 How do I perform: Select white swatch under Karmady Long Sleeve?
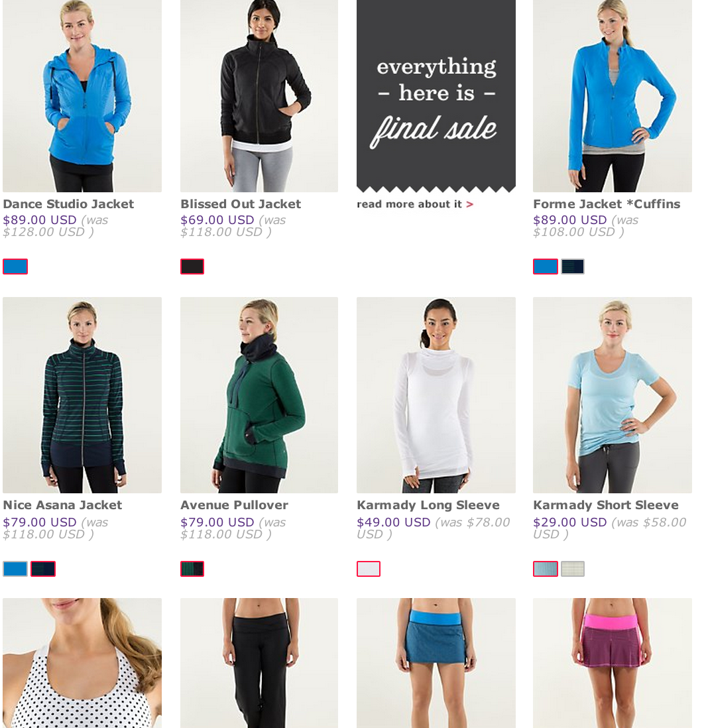(369, 569)
